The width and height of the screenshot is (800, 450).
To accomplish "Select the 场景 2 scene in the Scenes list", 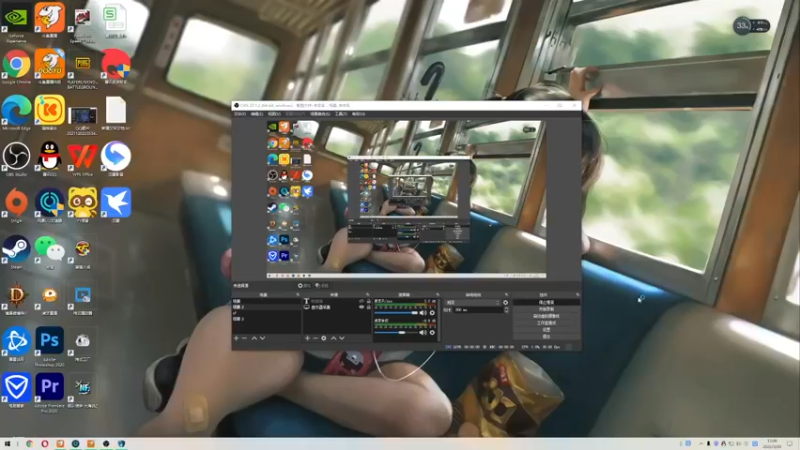I will click(x=266, y=307).
